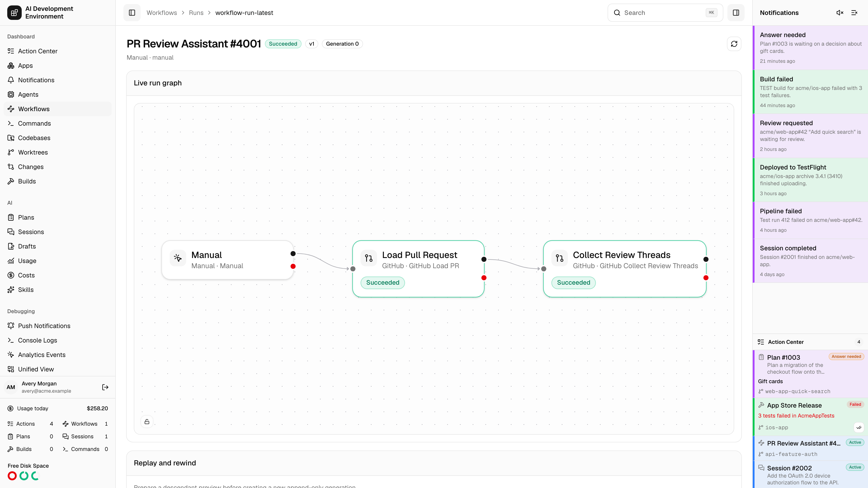
Task: Open Changes page
Action: (x=58, y=167)
